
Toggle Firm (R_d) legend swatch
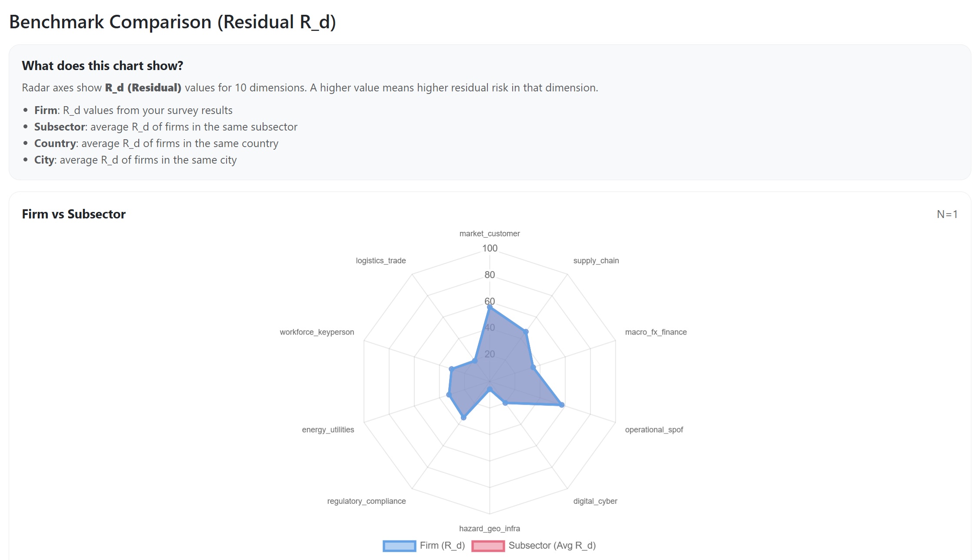(x=399, y=546)
